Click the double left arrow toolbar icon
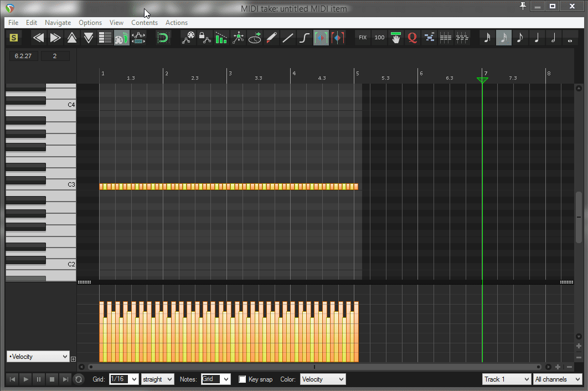The image size is (588, 391). (38, 38)
